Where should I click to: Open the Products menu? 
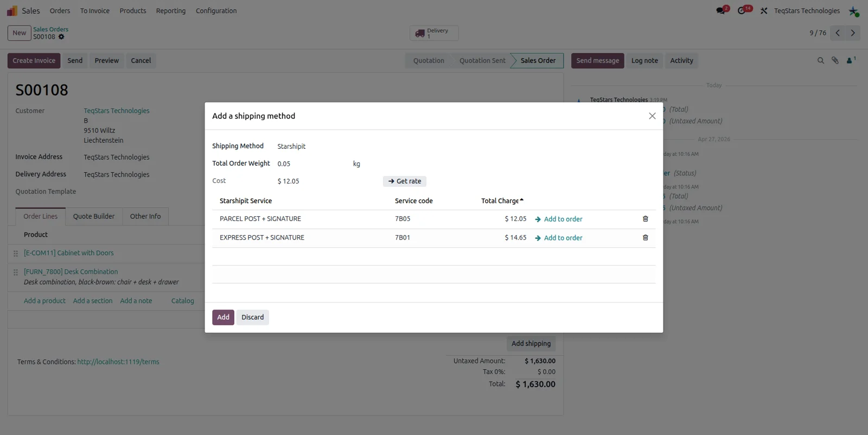click(x=133, y=11)
